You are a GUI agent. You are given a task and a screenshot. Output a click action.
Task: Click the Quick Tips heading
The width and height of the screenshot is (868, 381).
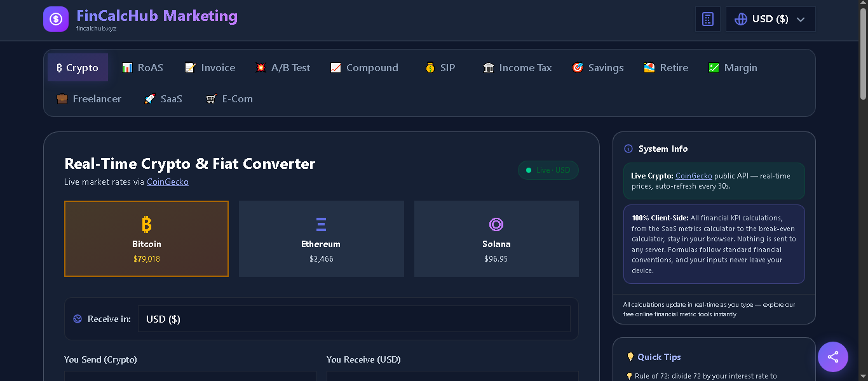click(x=659, y=357)
